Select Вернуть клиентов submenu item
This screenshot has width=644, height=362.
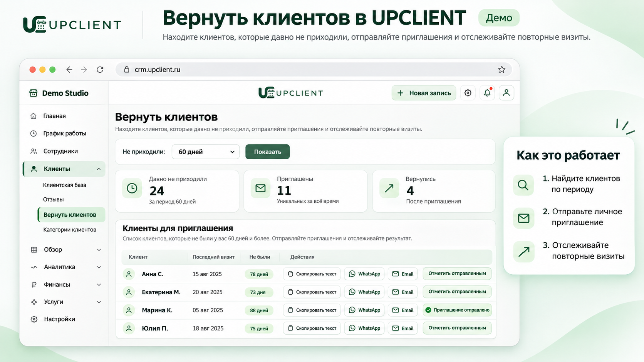(x=71, y=215)
